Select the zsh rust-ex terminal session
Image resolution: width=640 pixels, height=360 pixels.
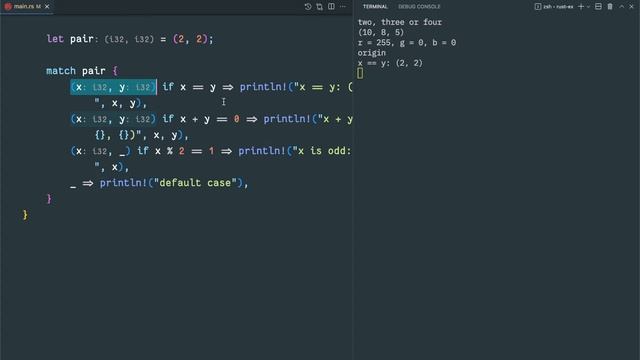pyautogui.click(x=554, y=7)
